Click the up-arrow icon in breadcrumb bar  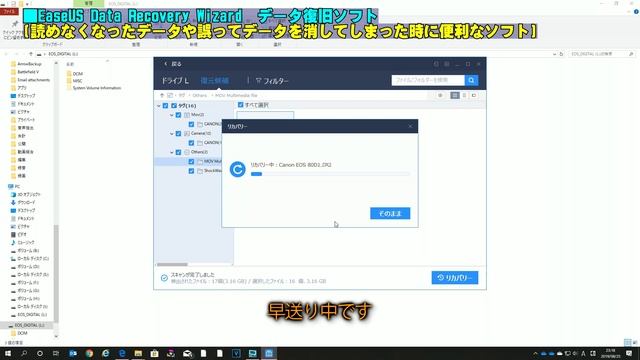tap(162, 95)
